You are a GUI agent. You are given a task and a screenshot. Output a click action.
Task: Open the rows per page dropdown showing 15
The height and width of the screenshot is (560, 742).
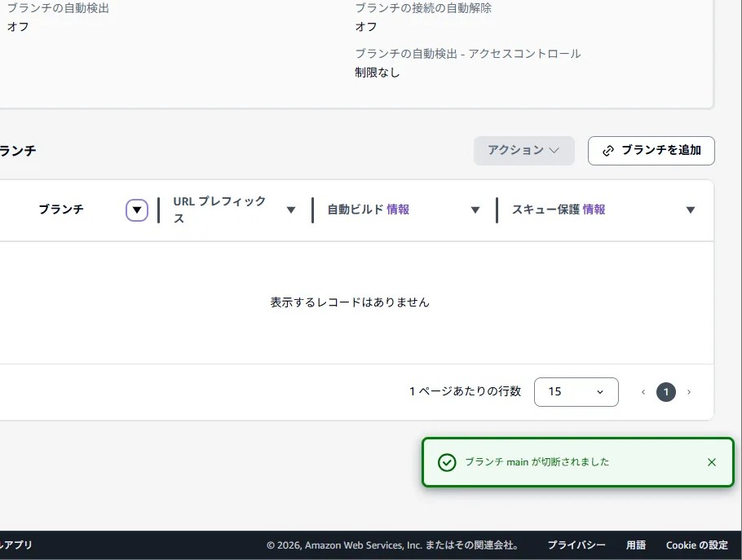coord(576,392)
